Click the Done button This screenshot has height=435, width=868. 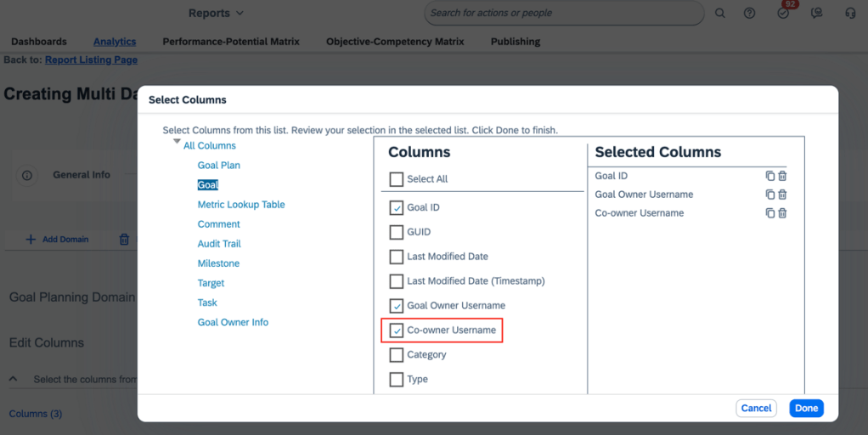pyautogui.click(x=806, y=409)
